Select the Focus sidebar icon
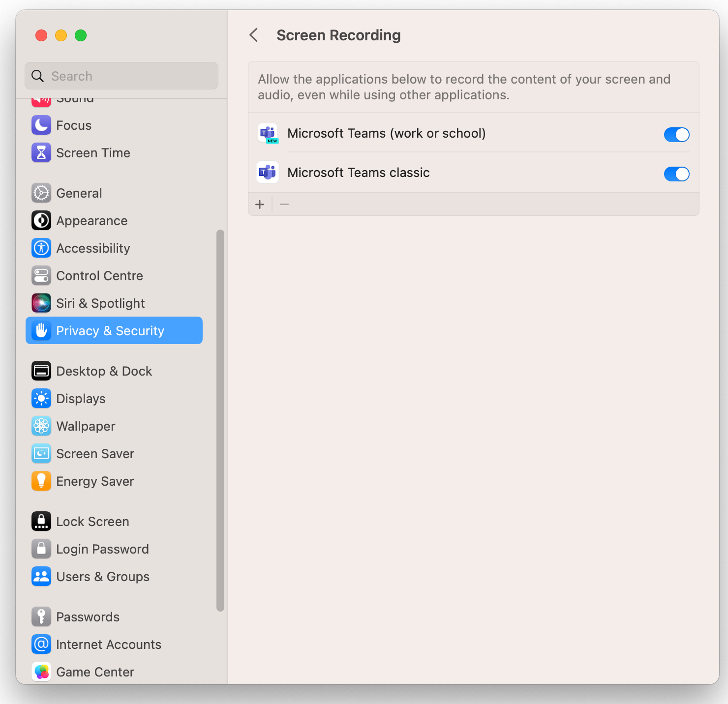Screen dimensions: 728x704 (41, 125)
